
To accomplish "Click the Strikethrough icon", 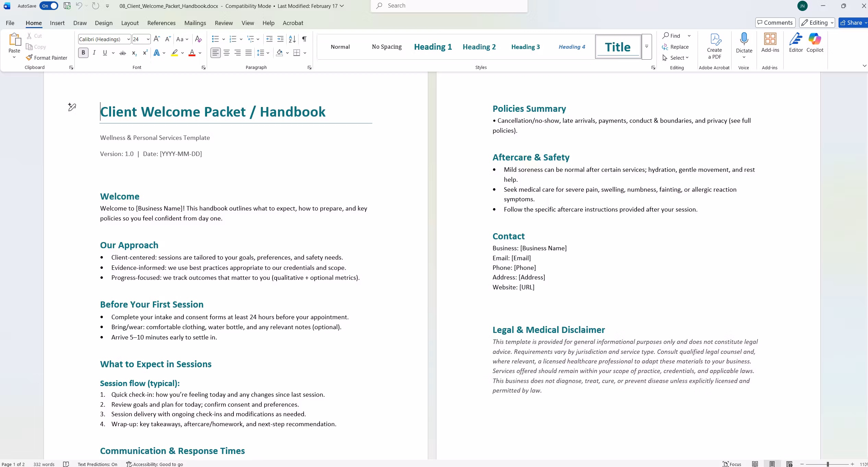I will (x=122, y=53).
